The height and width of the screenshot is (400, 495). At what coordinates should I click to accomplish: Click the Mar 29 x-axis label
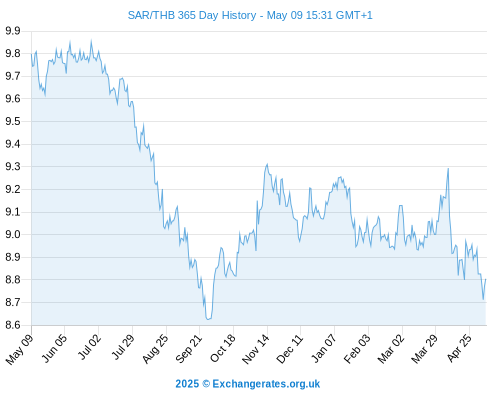(424, 349)
